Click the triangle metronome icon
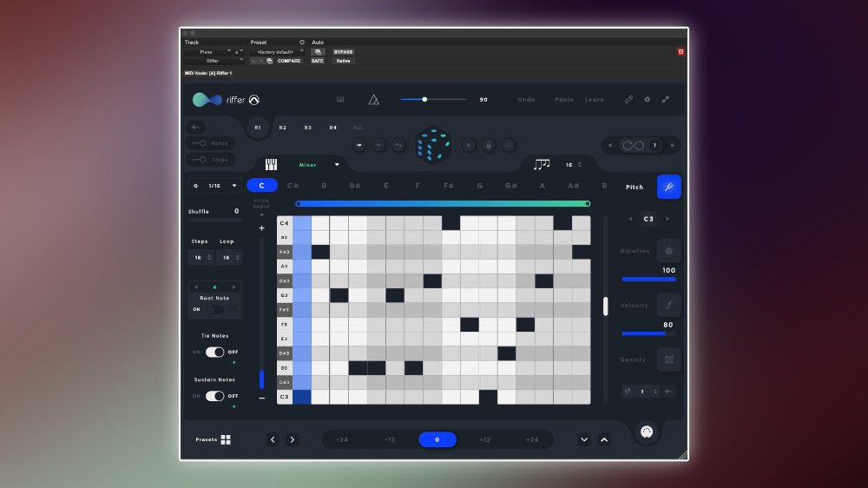The height and width of the screenshot is (488, 868). 373,100
